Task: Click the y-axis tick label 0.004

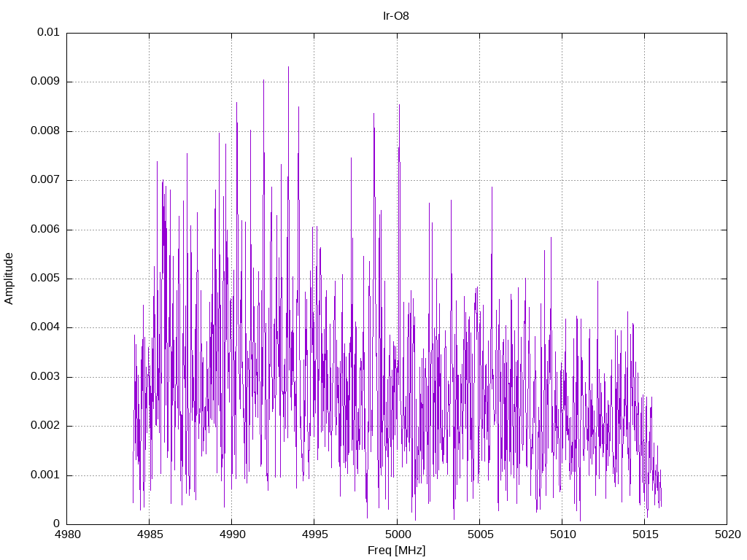Action: pyautogui.click(x=45, y=327)
